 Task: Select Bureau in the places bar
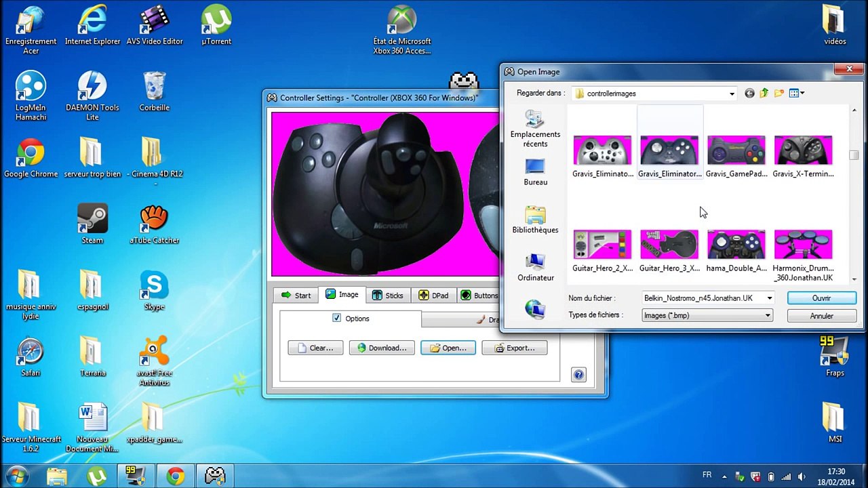pos(535,172)
